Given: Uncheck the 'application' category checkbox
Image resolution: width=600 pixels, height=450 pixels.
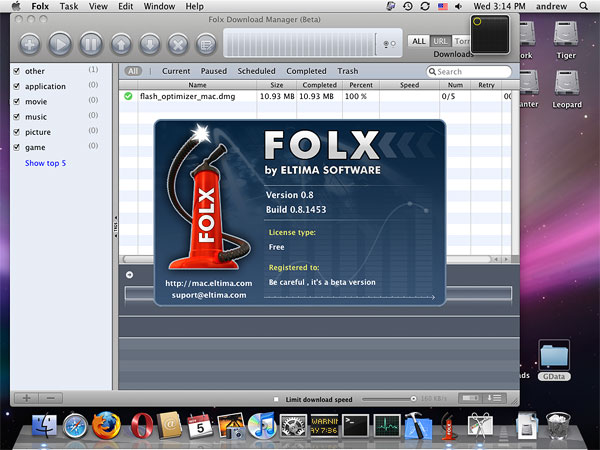Looking at the screenshot, I should point(16,86).
